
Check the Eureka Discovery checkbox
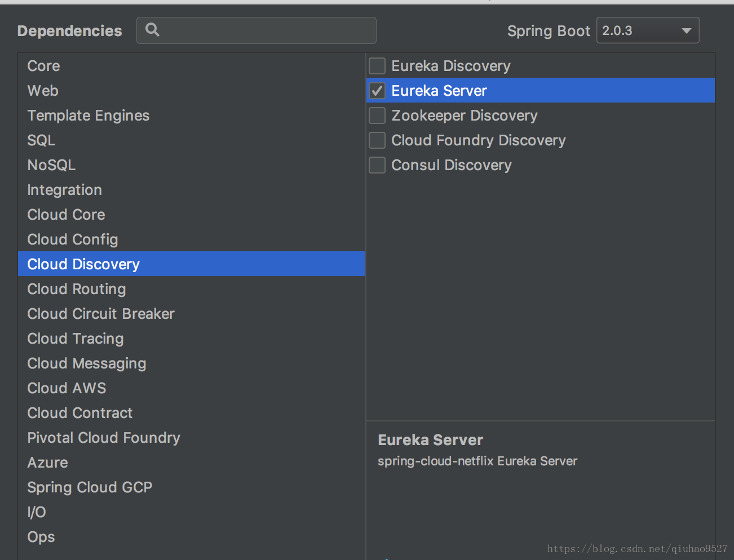pyautogui.click(x=377, y=66)
